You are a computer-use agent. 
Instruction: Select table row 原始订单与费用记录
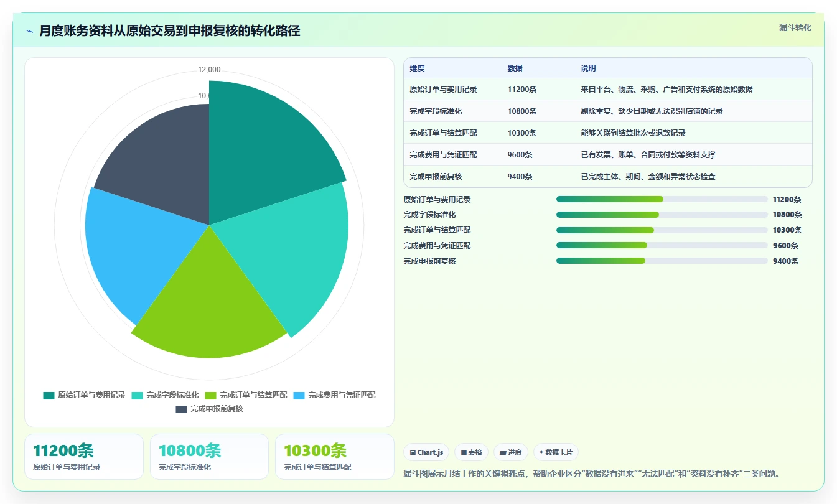coord(608,90)
